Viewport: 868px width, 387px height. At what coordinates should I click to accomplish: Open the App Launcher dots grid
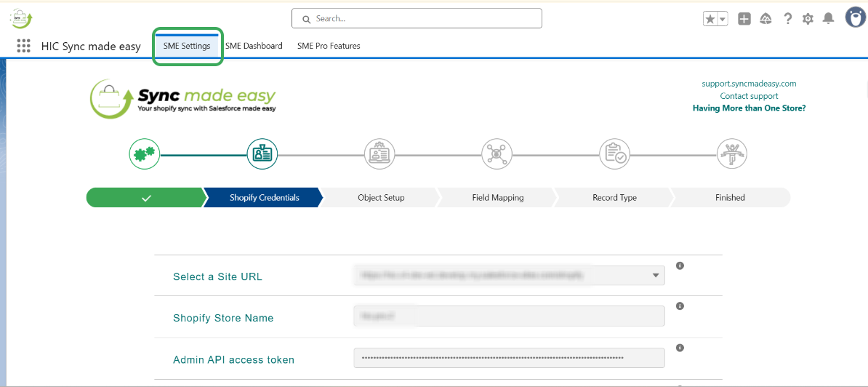tap(23, 46)
